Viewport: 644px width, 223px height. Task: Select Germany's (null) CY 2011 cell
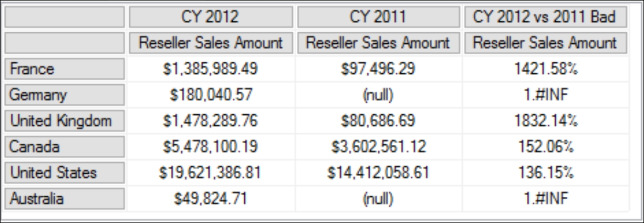(379, 95)
